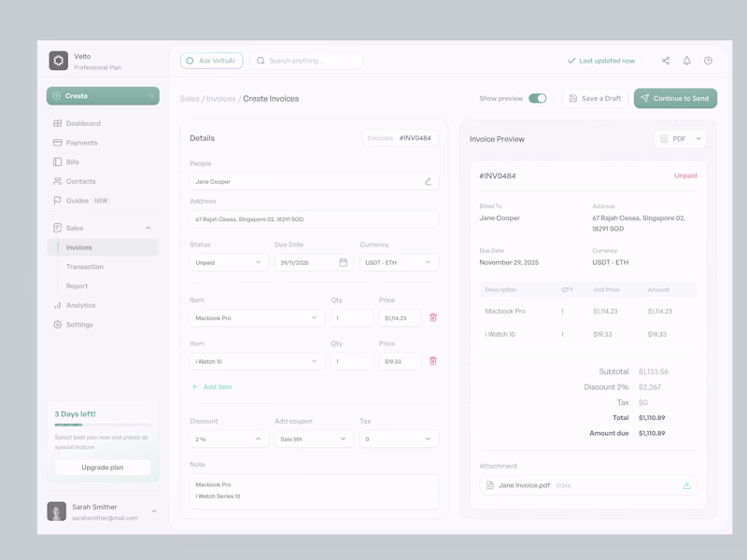The image size is (747, 560).
Task: Open Guides in sidebar
Action: pyautogui.click(x=103, y=201)
